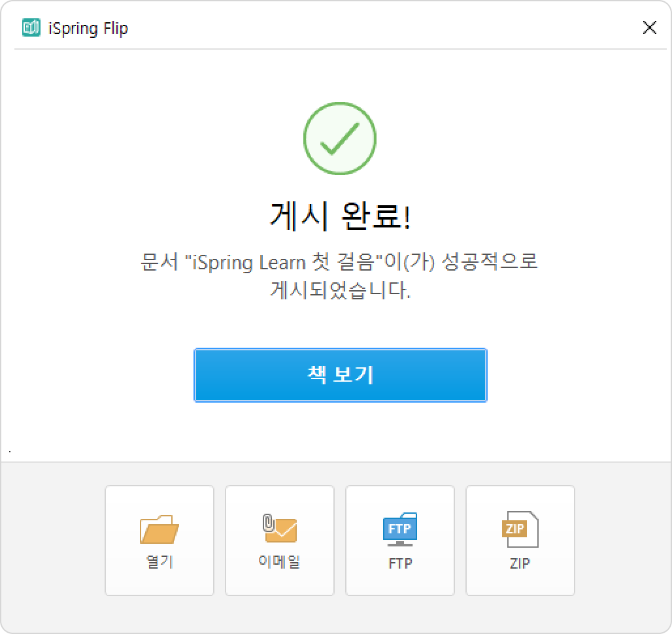Click the green checkmark success icon

[x=340, y=139]
